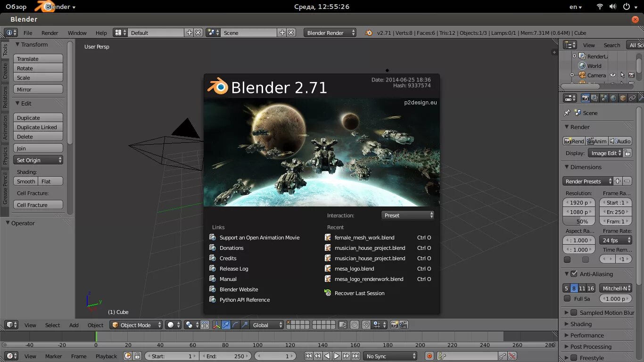This screenshot has width=644, height=362.
Task: Click the Duplicate Linked button
Action: coord(38,127)
